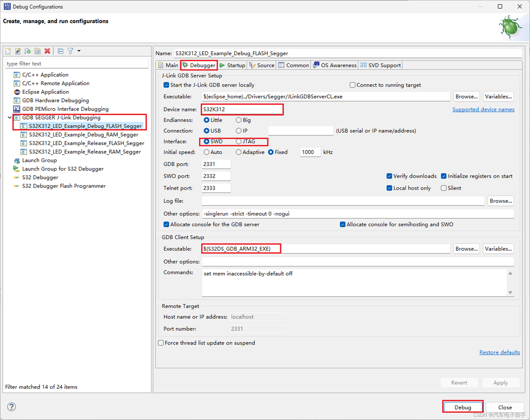Viewport: 530px width, 420px height.
Task: Switch to the Startup tab
Action: (233, 65)
